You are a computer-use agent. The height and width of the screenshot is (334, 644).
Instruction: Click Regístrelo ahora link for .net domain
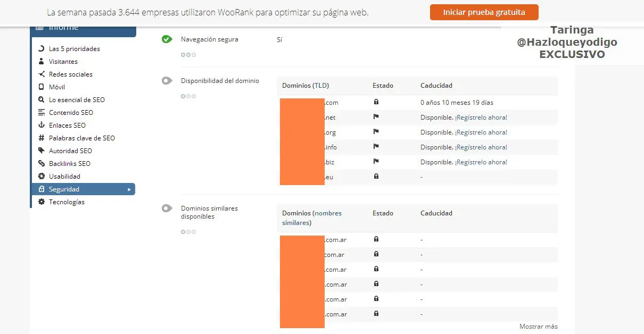(x=481, y=118)
